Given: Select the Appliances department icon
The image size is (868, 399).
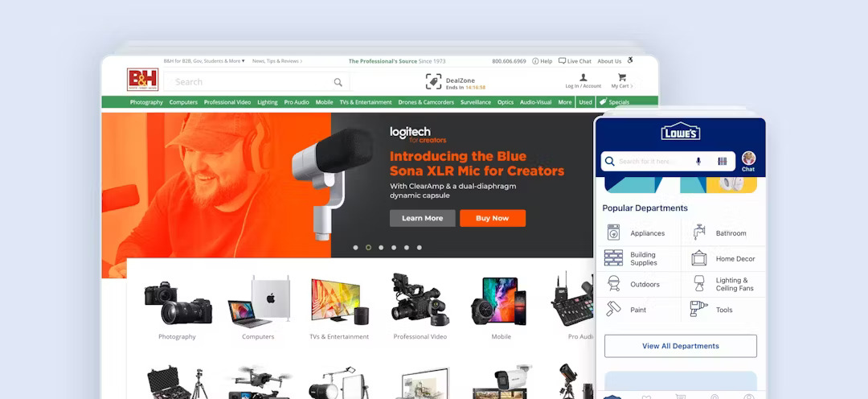Looking at the screenshot, I should [x=614, y=233].
